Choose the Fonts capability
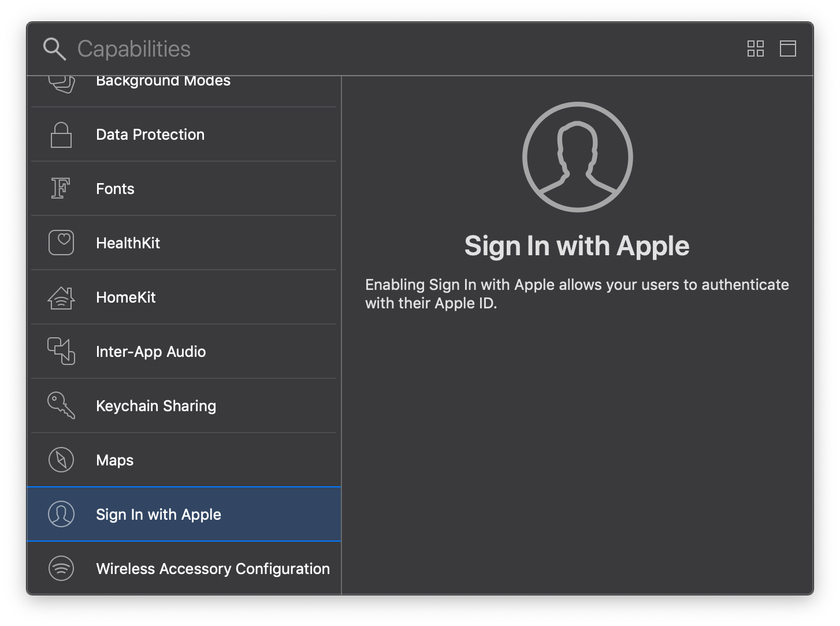Image resolution: width=840 pixels, height=626 pixels. 184,189
